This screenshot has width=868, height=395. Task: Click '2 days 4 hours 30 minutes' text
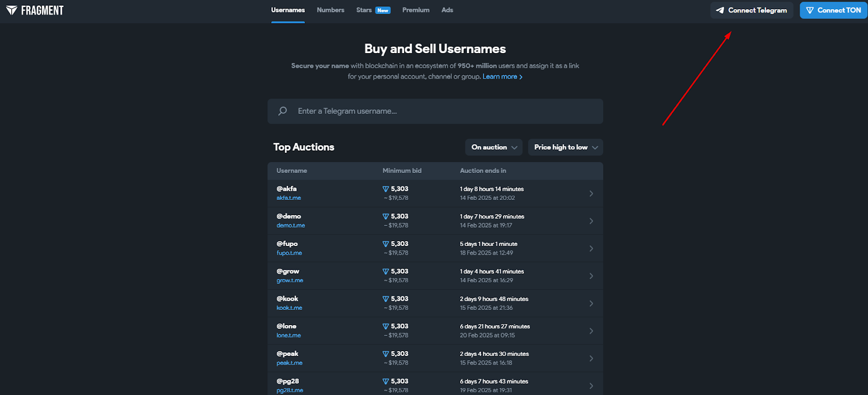click(x=494, y=354)
